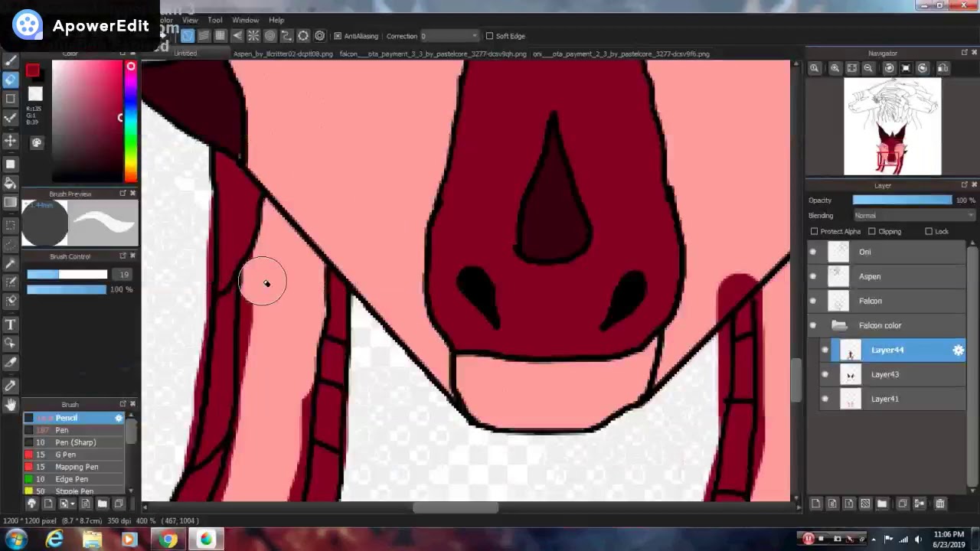Turn on curve snap
The height and width of the screenshot is (551, 980).
[286, 36]
